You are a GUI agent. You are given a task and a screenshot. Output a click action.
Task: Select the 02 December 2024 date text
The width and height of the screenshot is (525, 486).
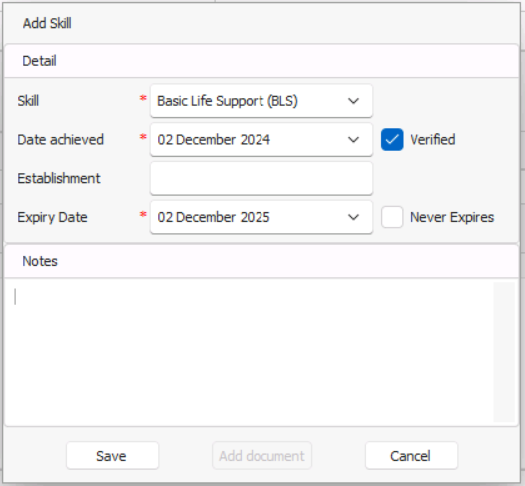(x=214, y=140)
